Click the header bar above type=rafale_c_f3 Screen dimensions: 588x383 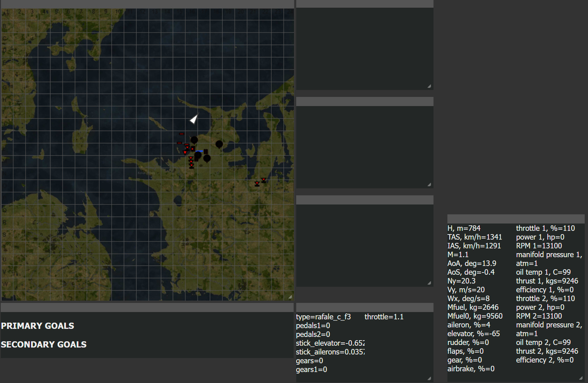point(364,307)
